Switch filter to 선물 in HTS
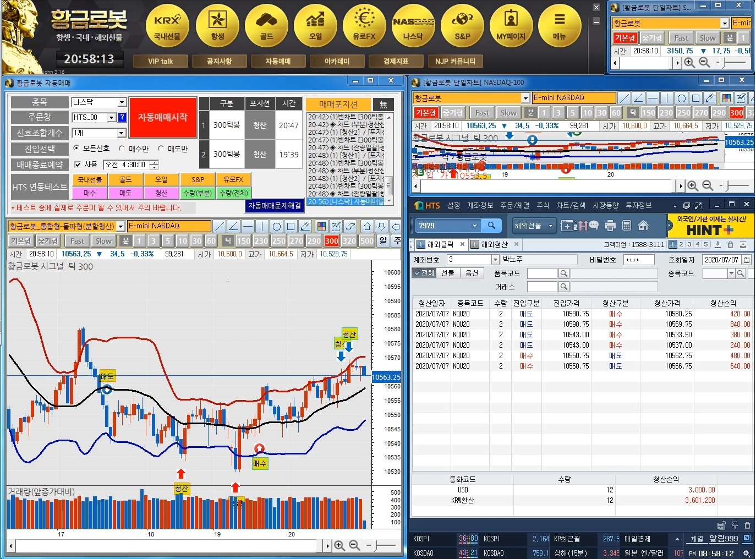This screenshot has height=559, width=756. point(448,273)
